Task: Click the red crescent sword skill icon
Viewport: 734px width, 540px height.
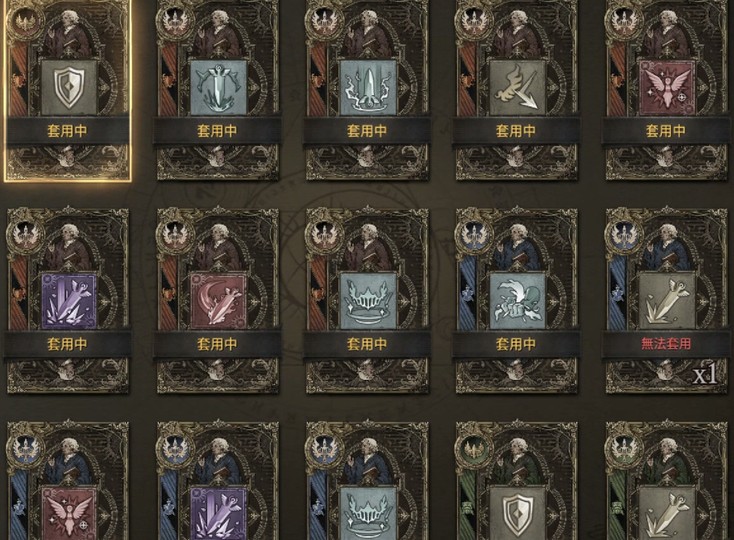Action: [218, 301]
